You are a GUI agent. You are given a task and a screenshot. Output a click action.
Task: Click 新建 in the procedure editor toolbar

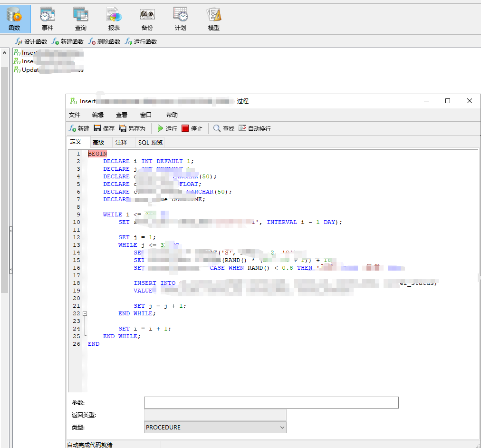(x=79, y=128)
